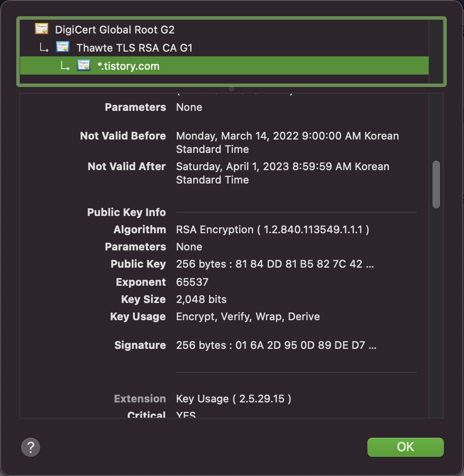Screen dimensions: 464x476
Task: Select Thawte TLS RSA CA G1 certificate
Action: 224,48
